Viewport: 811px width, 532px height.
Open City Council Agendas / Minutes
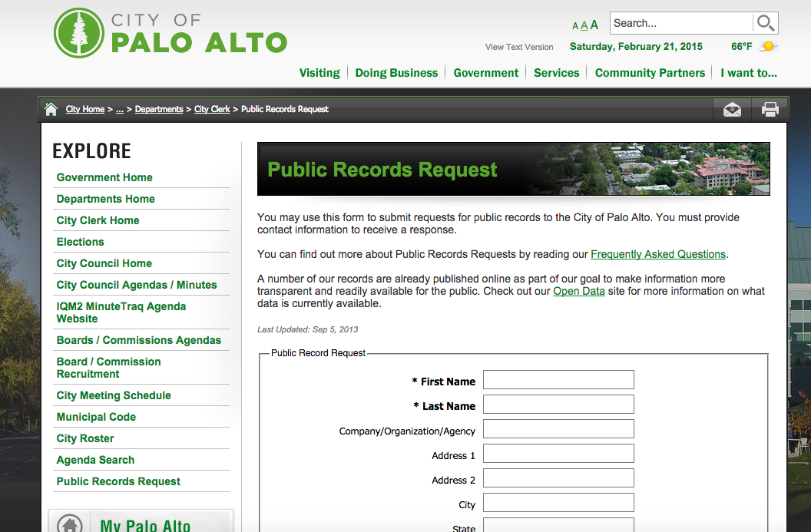click(x=137, y=285)
